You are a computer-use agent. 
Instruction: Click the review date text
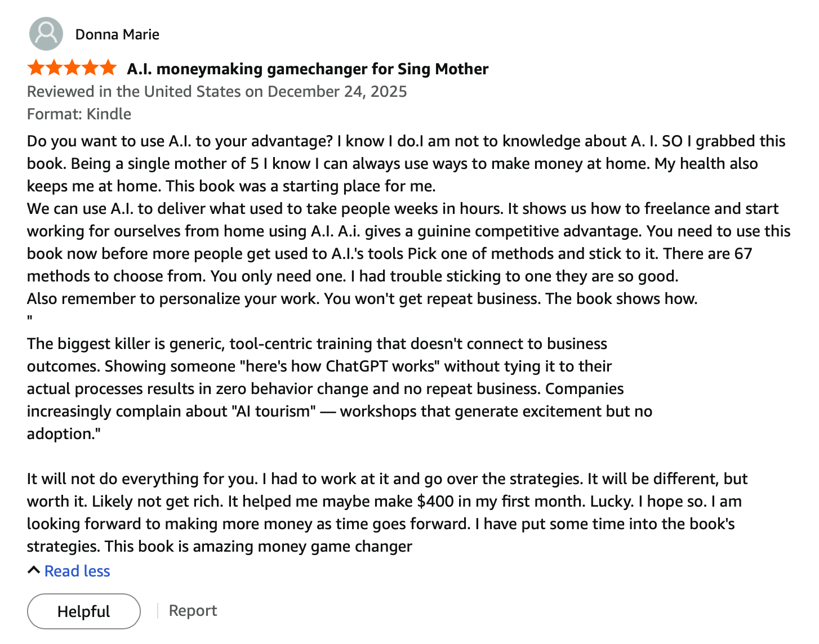point(336,91)
